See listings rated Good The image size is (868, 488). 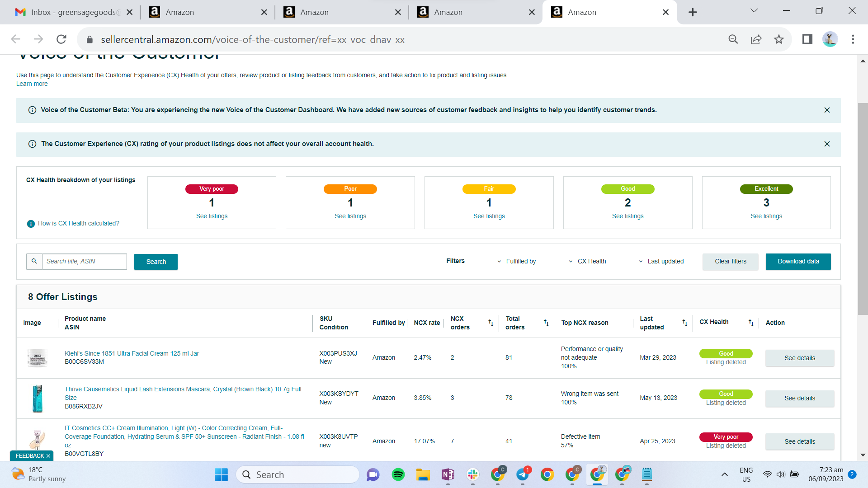point(628,216)
